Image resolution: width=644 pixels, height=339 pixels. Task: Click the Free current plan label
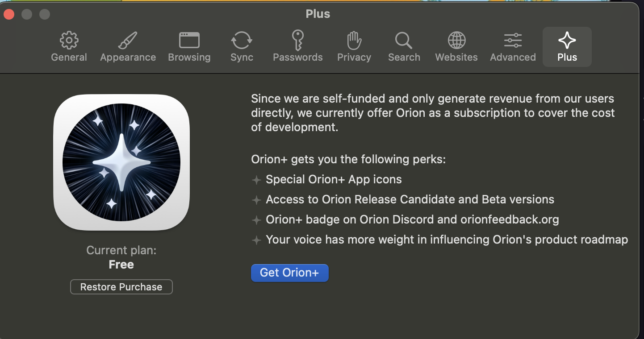pyautogui.click(x=121, y=265)
